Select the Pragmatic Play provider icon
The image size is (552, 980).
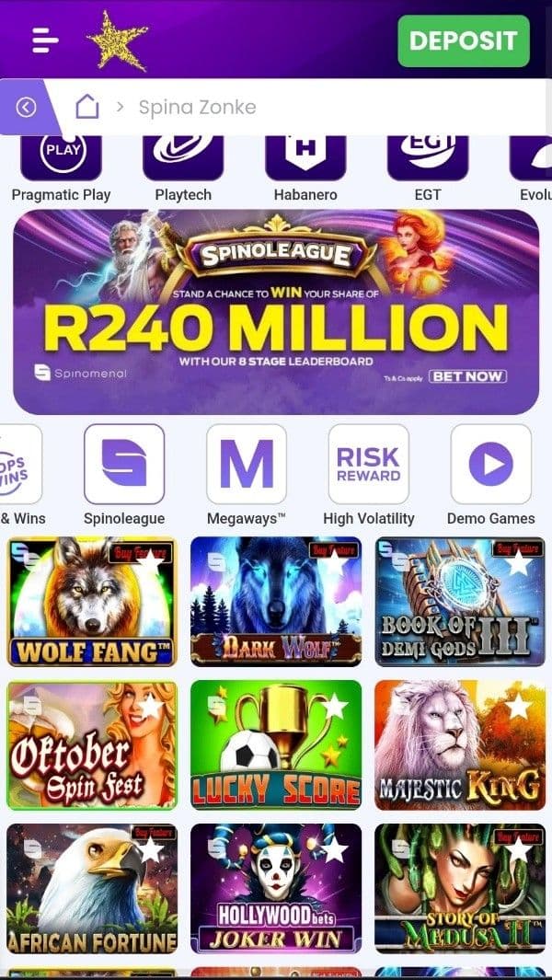pyautogui.click(x=62, y=157)
